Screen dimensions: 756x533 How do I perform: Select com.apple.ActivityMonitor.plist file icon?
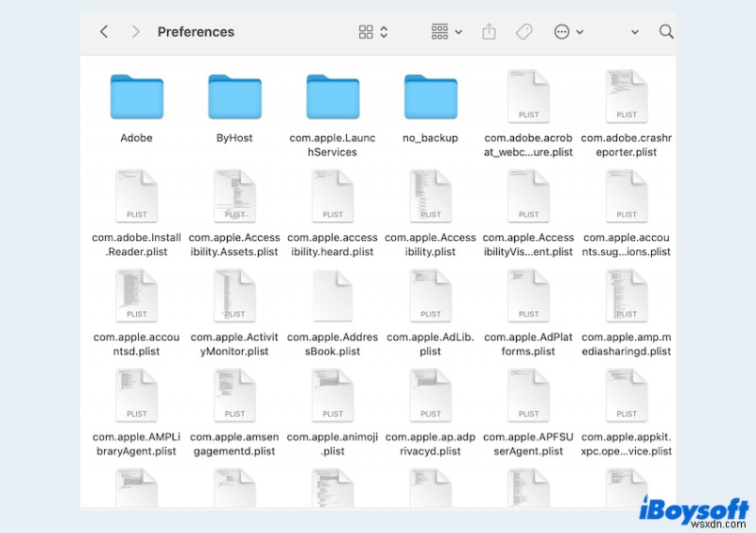234,296
